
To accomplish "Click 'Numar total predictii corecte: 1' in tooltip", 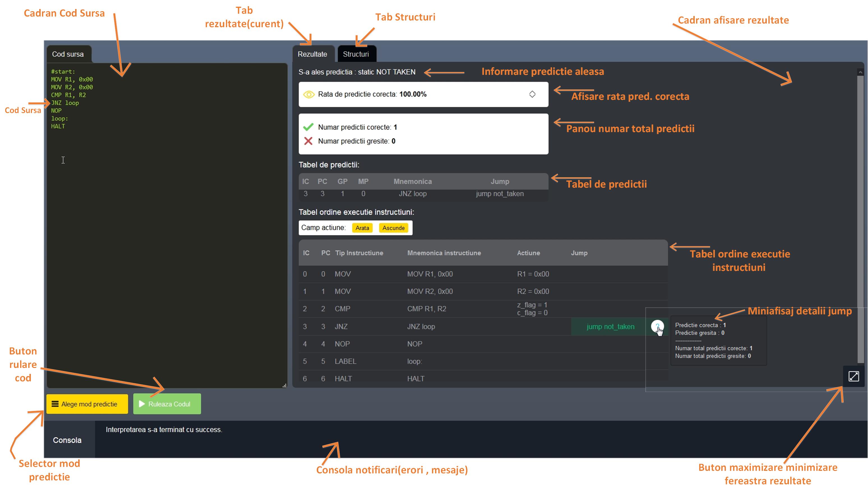I will click(713, 348).
